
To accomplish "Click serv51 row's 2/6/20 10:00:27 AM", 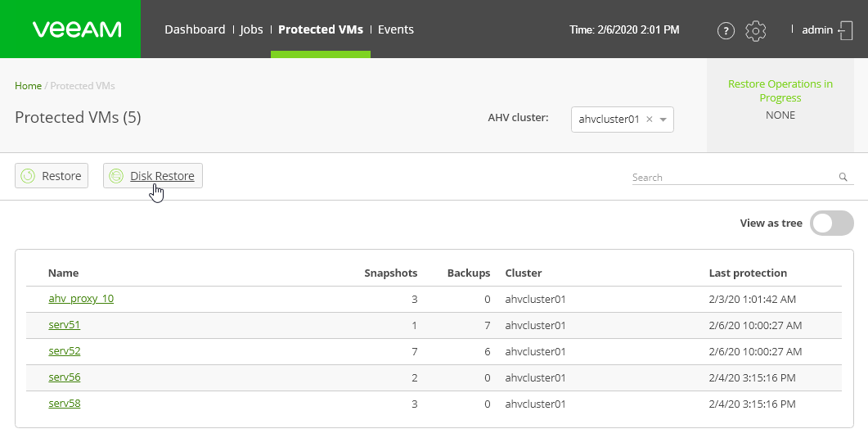I will (x=755, y=325).
